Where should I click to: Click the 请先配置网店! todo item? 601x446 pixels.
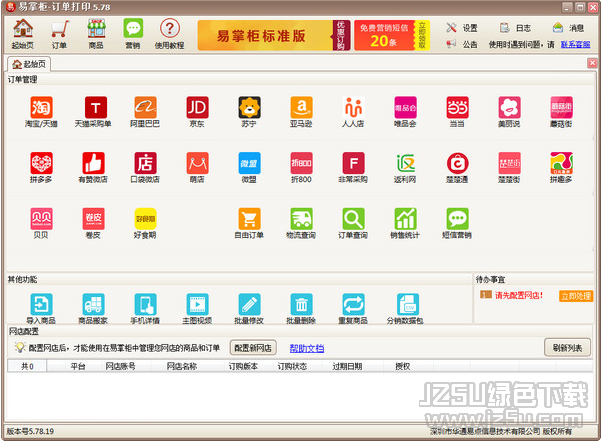coord(518,295)
